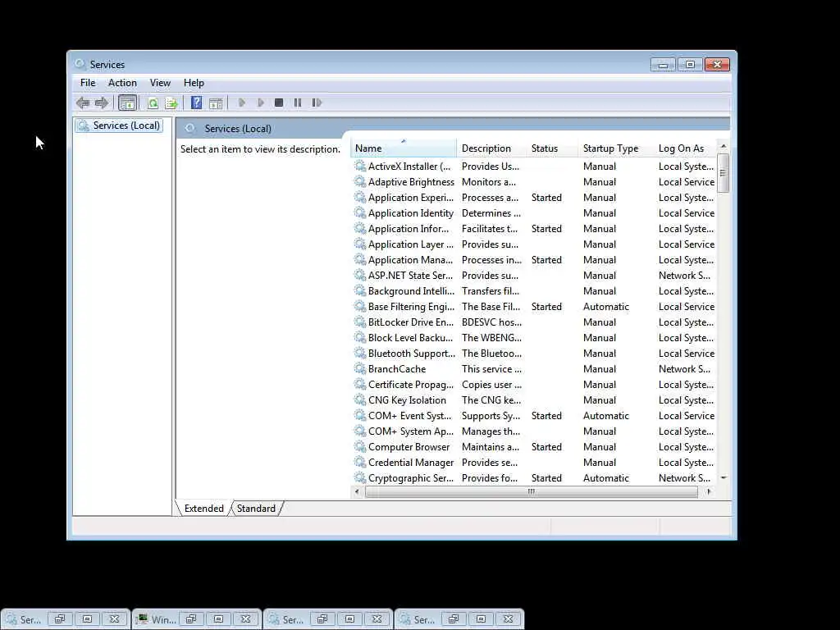Toggle Show/Hide Console Tree toolbar icon

coord(127,103)
